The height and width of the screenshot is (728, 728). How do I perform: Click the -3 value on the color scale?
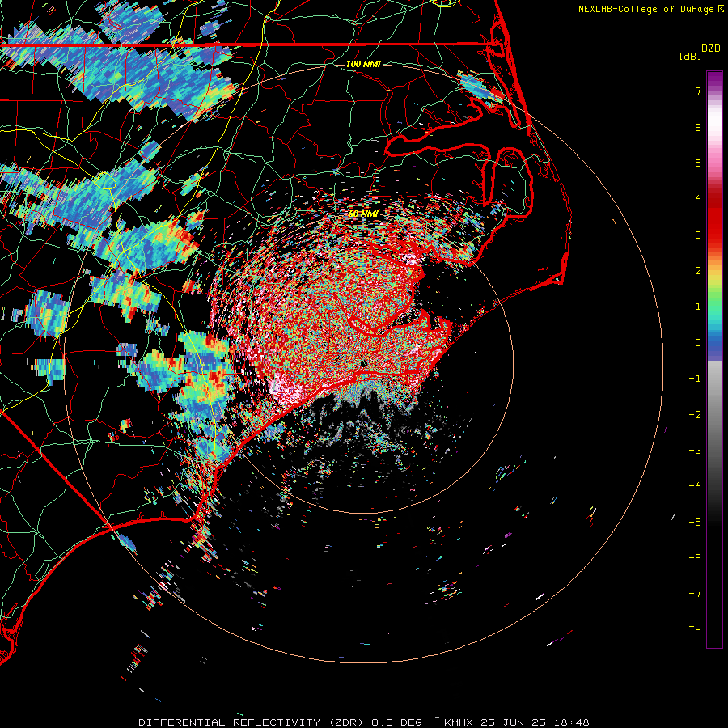(x=695, y=451)
